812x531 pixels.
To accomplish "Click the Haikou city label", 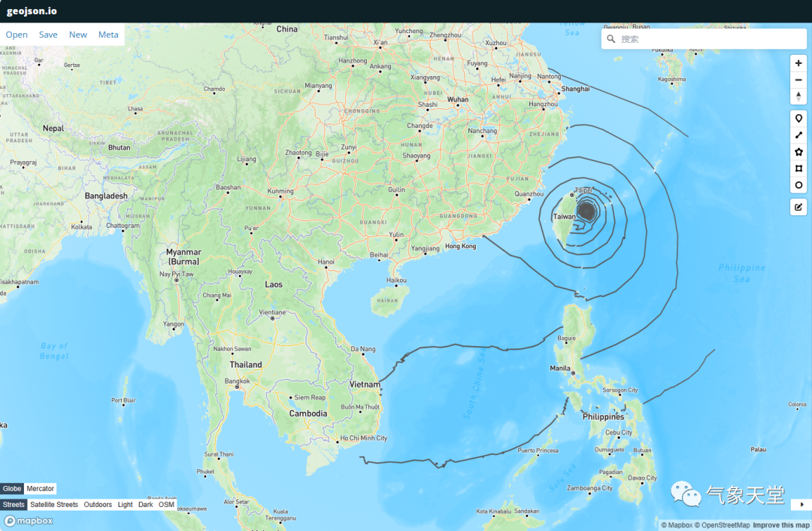I will point(396,281).
